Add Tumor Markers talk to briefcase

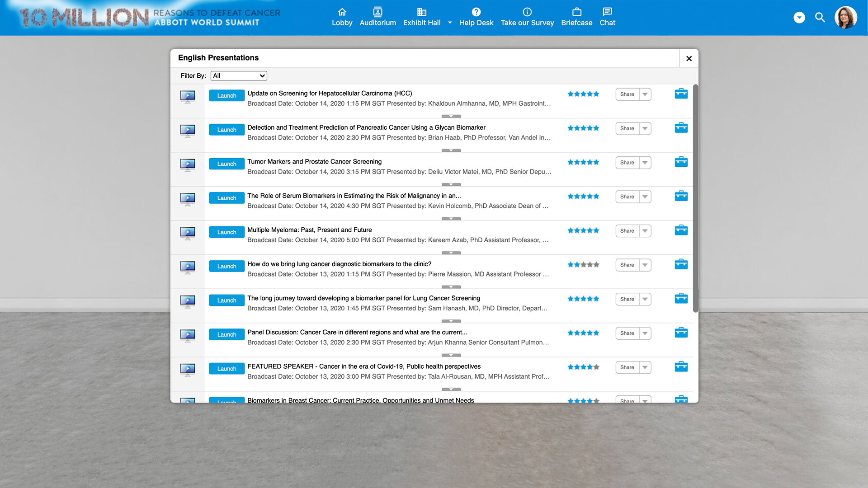tap(681, 162)
